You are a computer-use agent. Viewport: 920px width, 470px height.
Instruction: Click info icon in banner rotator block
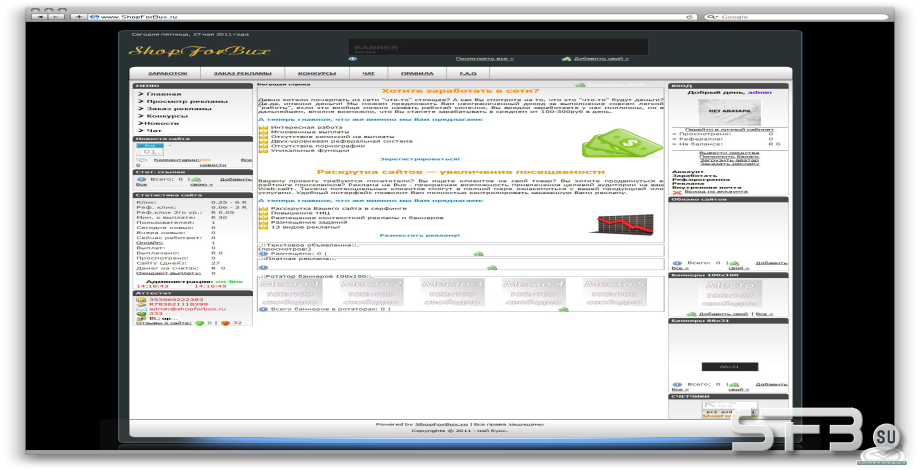coord(263,309)
